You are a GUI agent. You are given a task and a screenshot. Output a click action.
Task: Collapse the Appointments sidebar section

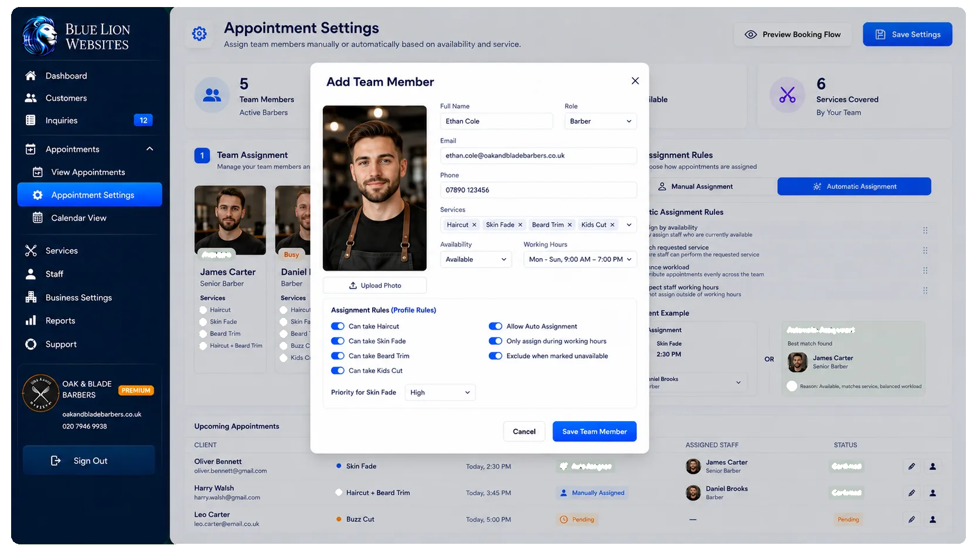coord(149,149)
